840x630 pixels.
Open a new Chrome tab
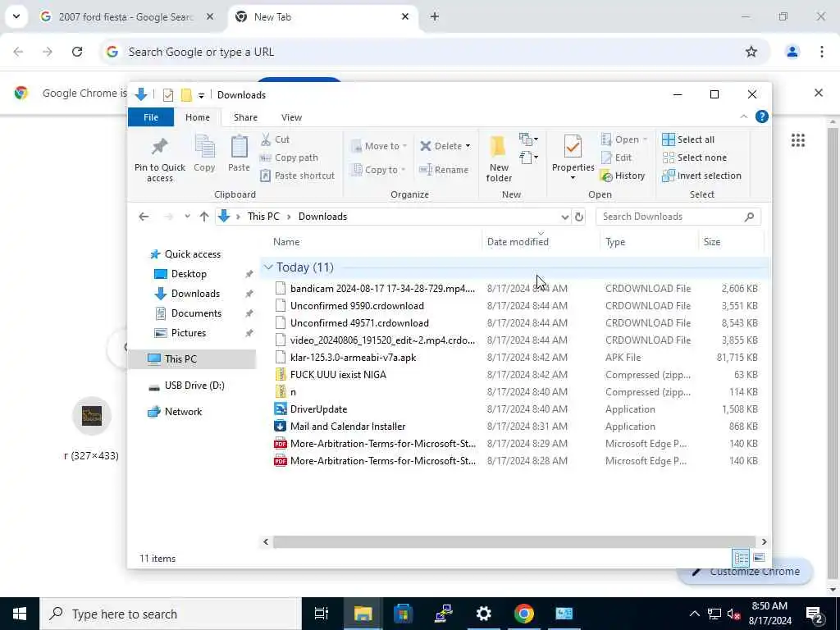435,17
